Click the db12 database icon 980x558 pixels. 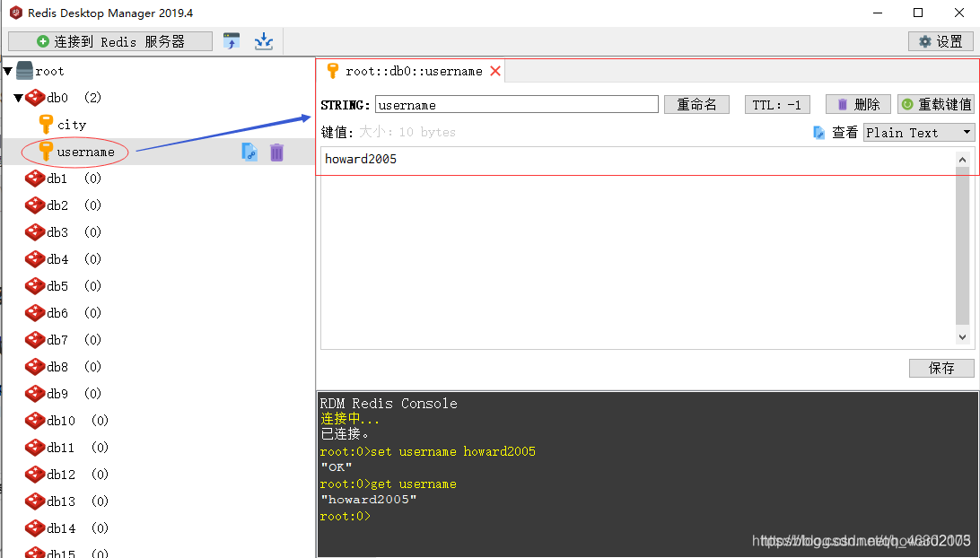click(x=35, y=475)
